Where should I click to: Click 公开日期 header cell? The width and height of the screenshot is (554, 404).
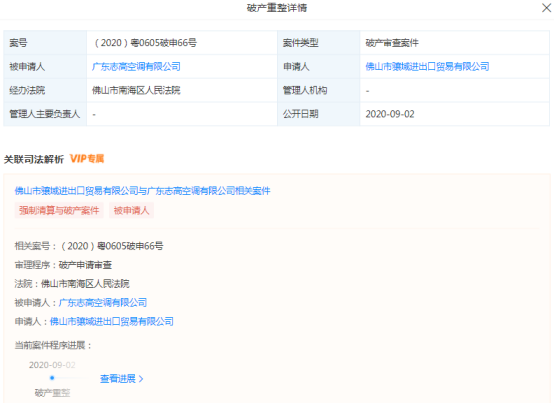pyautogui.click(x=319, y=114)
